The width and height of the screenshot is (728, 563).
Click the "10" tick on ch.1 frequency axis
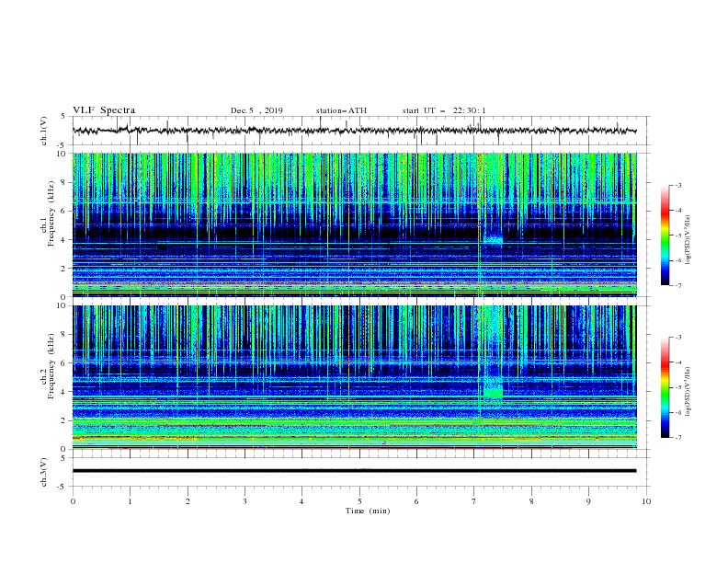click(x=62, y=154)
